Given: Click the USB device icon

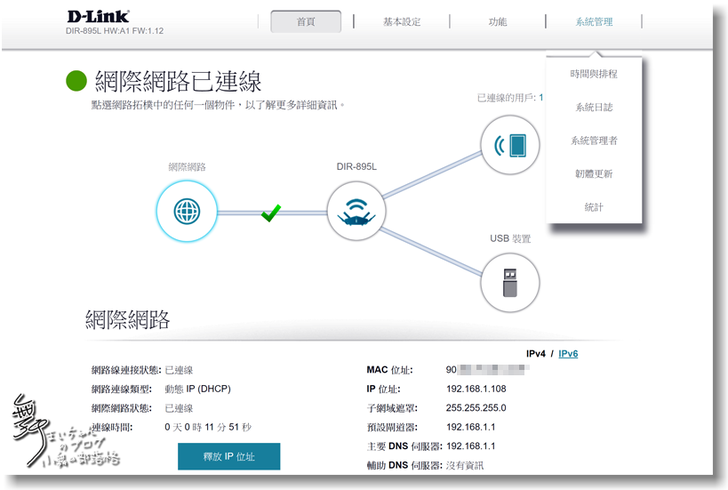Looking at the screenshot, I should click(509, 284).
